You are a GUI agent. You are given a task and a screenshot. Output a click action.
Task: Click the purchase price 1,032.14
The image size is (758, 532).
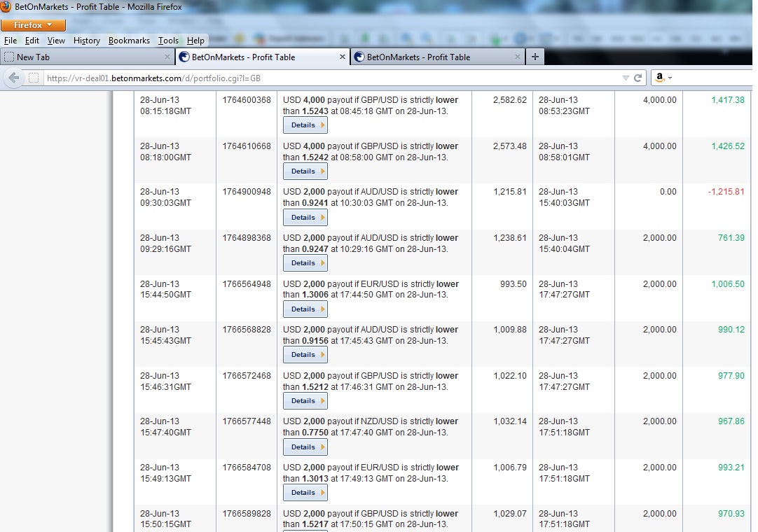coord(509,421)
